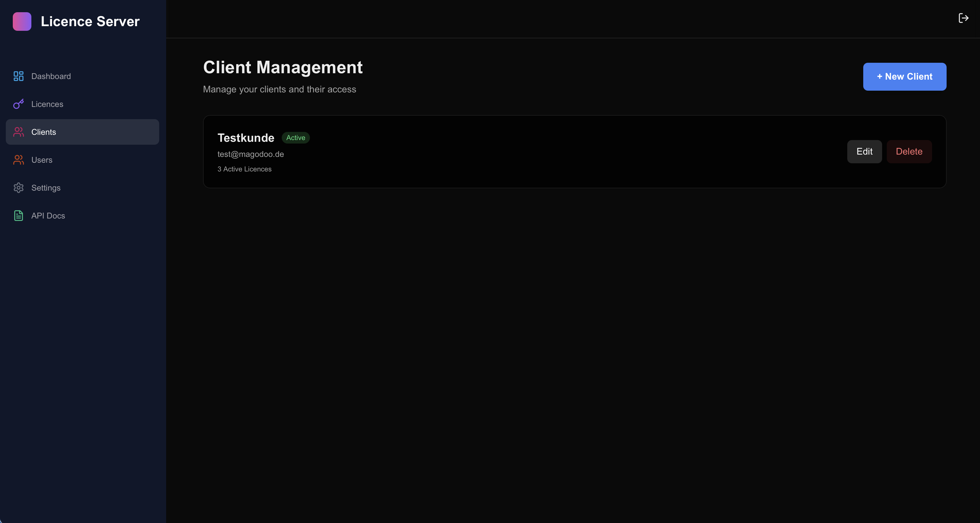Click the Licence Server logo square
This screenshot has width=980, height=523.
click(x=22, y=21)
